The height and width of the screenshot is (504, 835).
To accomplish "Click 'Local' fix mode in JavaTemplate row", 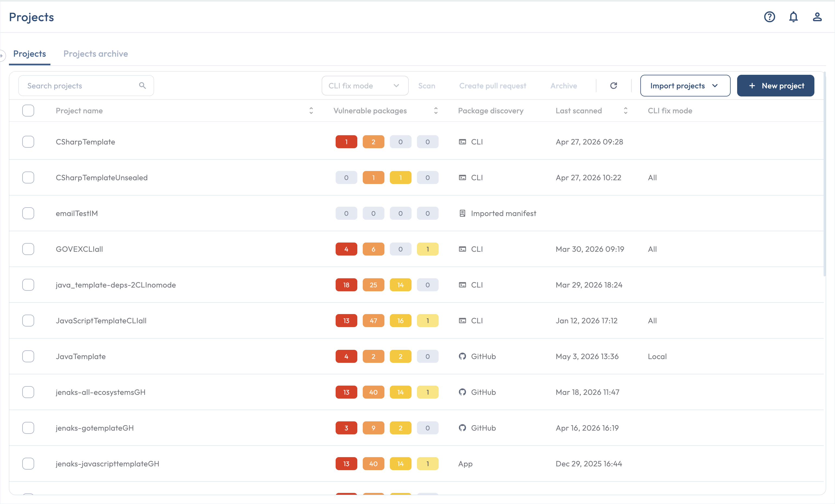I will [x=657, y=356].
